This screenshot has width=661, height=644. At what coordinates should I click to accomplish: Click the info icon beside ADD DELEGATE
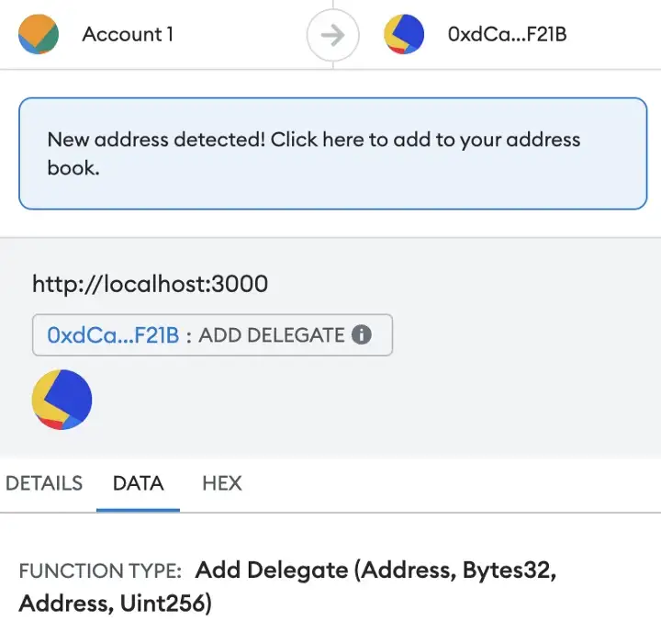click(x=362, y=335)
